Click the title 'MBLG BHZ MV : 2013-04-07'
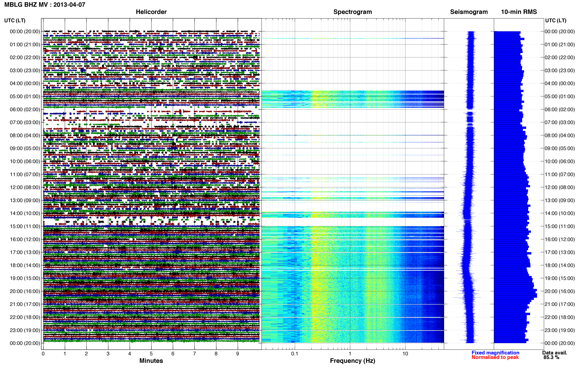 point(45,4)
